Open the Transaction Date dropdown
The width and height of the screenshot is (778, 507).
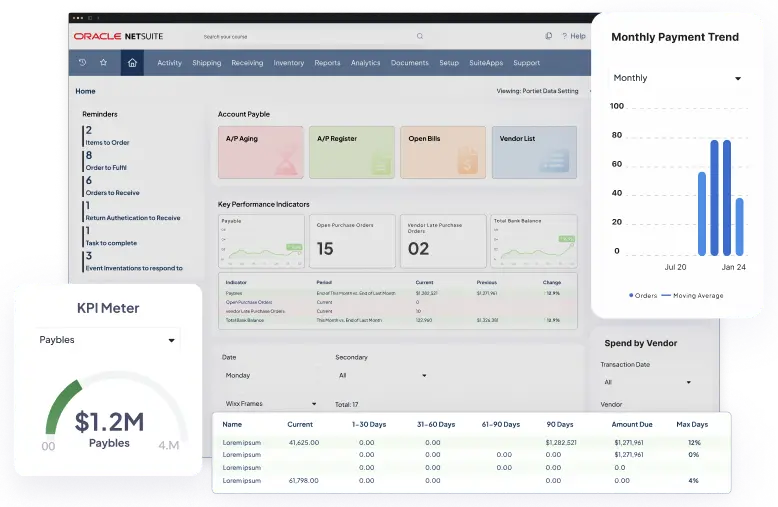(647, 382)
